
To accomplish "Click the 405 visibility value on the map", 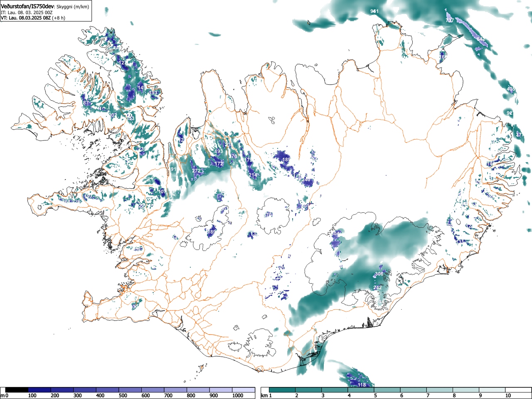I will pyautogui.click(x=511, y=89).
